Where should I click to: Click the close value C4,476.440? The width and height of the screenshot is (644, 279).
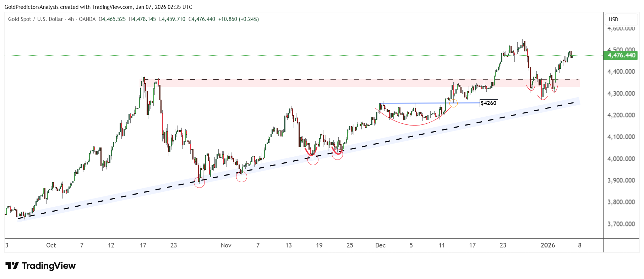click(x=202, y=19)
